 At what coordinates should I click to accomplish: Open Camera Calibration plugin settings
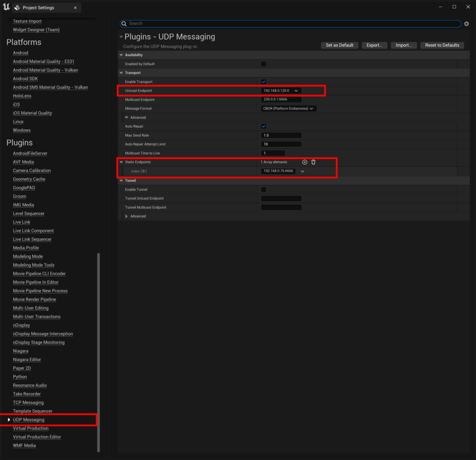pyautogui.click(x=32, y=171)
